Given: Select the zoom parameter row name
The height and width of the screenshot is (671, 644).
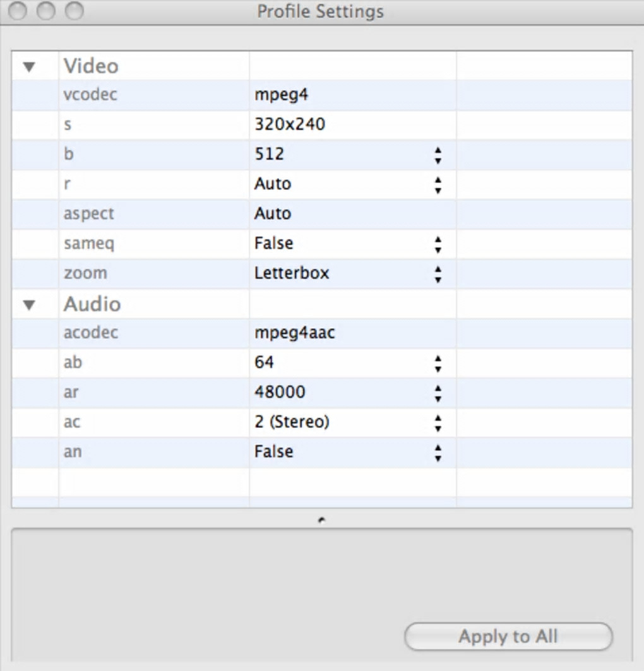Looking at the screenshot, I should [x=85, y=273].
